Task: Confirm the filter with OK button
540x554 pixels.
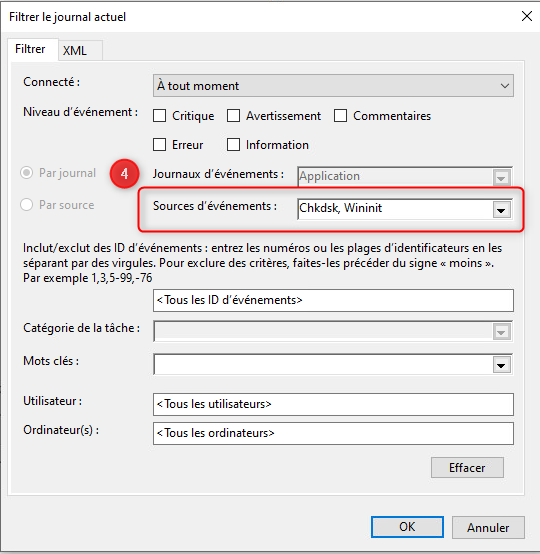Action: coord(407,527)
